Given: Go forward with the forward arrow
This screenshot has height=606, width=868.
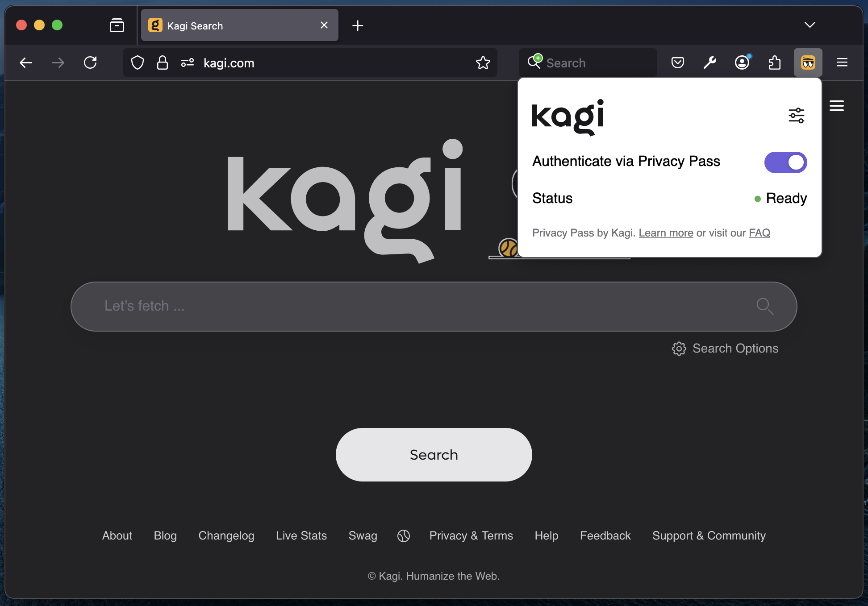Looking at the screenshot, I should click(58, 63).
